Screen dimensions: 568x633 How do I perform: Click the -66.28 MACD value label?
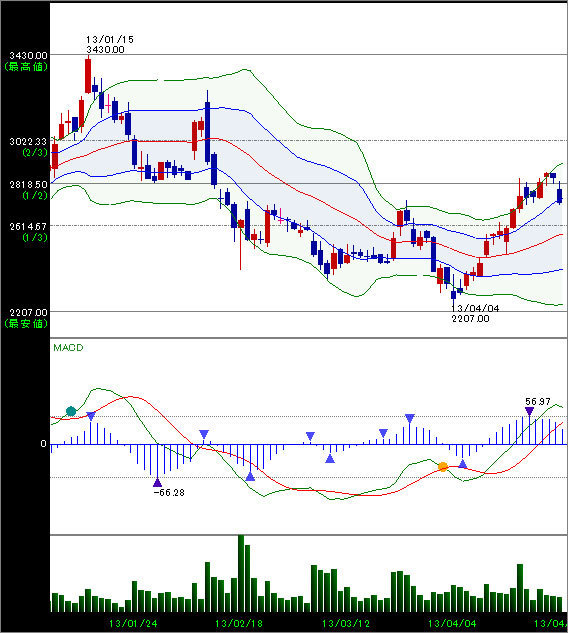point(169,493)
